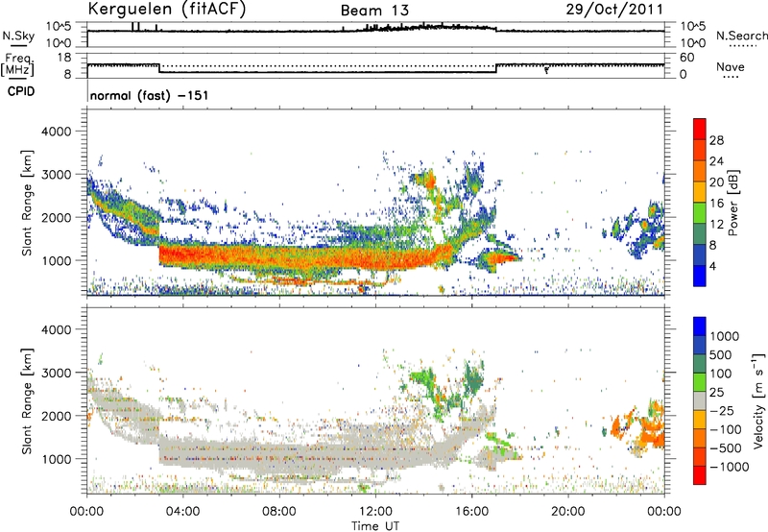Click the "2000" tick in velocity panel
The image size is (768, 532).
coord(56,416)
